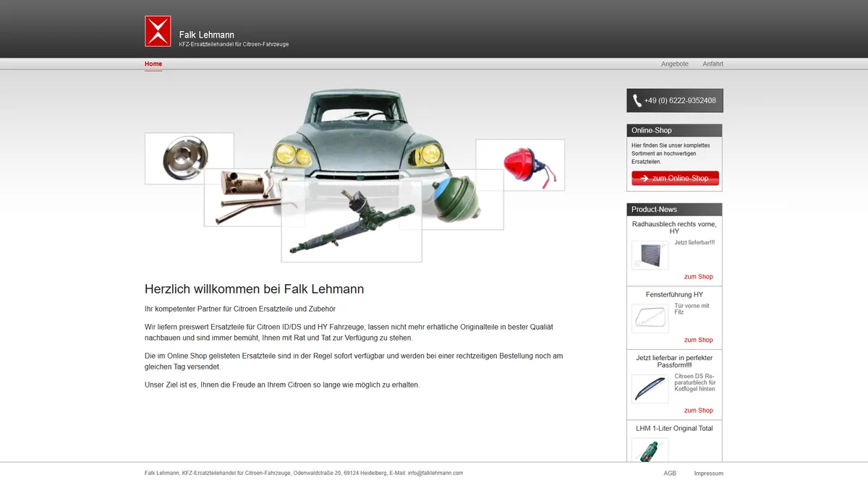Viewport: 868px width, 488px height.
Task: Open the Fensterführung HY product thumbnail
Action: tap(650, 318)
